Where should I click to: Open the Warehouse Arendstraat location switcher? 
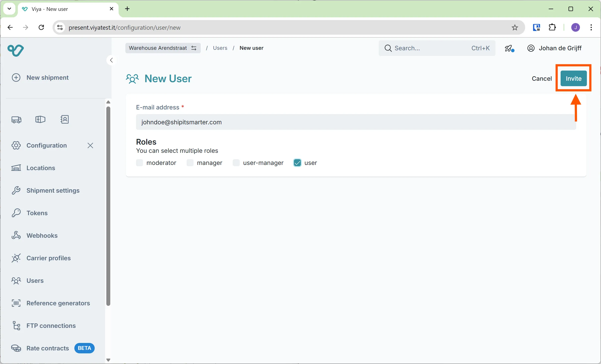(x=163, y=48)
